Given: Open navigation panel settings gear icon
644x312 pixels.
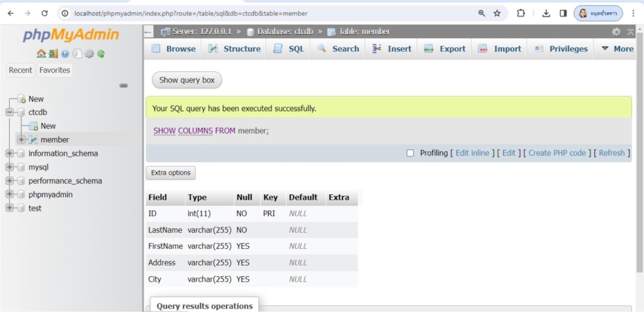Looking at the screenshot, I should coord(89,54).
